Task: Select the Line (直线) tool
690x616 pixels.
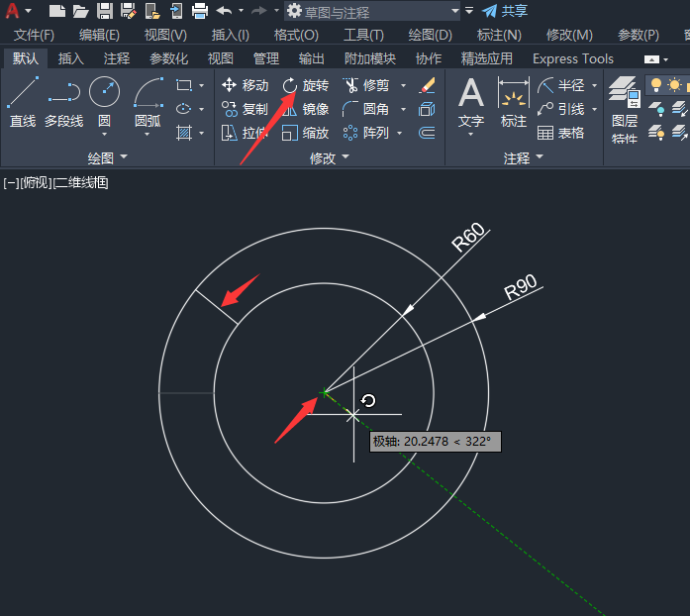Action: (x=23, y=102)
